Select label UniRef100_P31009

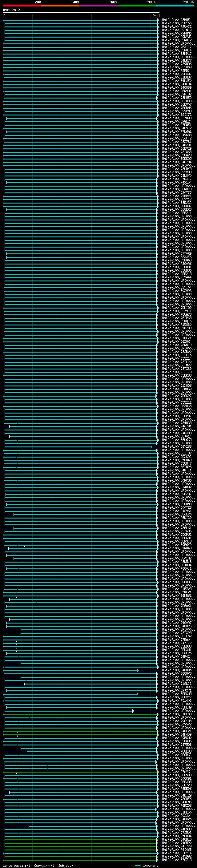tap(176, 67)
